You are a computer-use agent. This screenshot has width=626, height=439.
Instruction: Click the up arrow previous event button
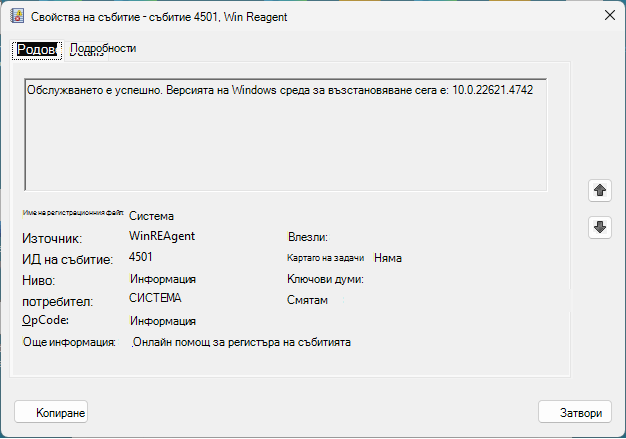pyautogui.click(x=600, y=190)
